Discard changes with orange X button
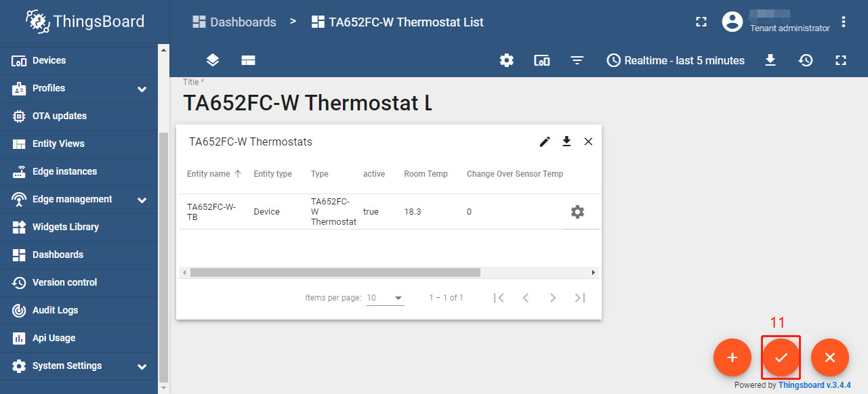Viewport: 868px width, 394px height. click(830, 357)
